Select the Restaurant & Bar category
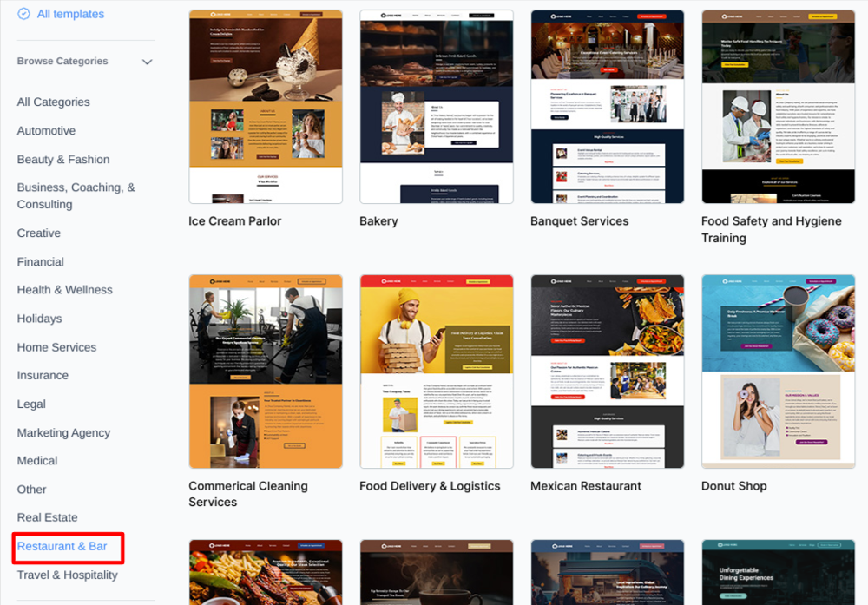Viewport: 868px width, 605px height. coord(62,546)
